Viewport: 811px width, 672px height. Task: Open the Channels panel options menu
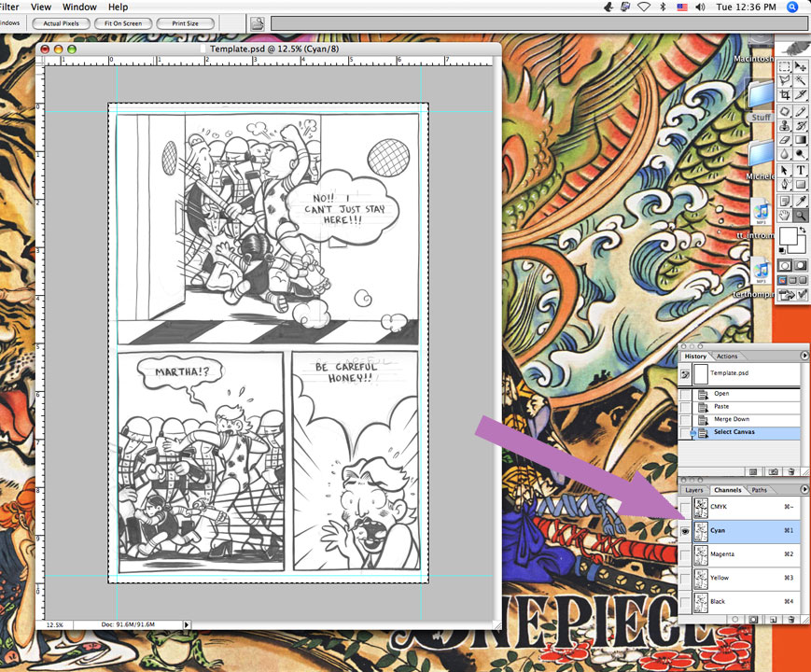click(804, 489)
